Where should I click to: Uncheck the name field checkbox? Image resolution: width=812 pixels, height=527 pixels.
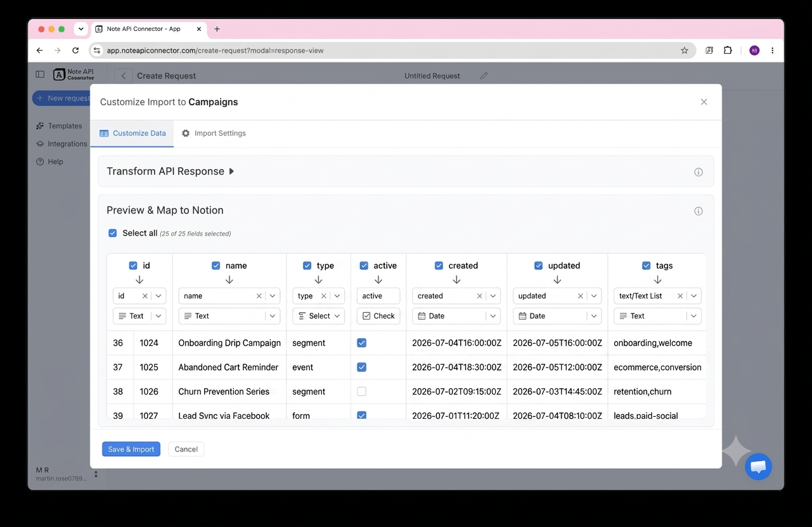pyautogui.click(x=216, y=265)
